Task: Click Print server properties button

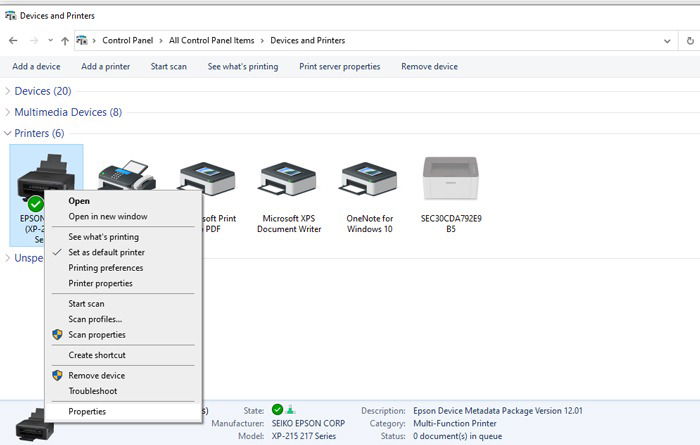Action: click(x=339, y=66)
